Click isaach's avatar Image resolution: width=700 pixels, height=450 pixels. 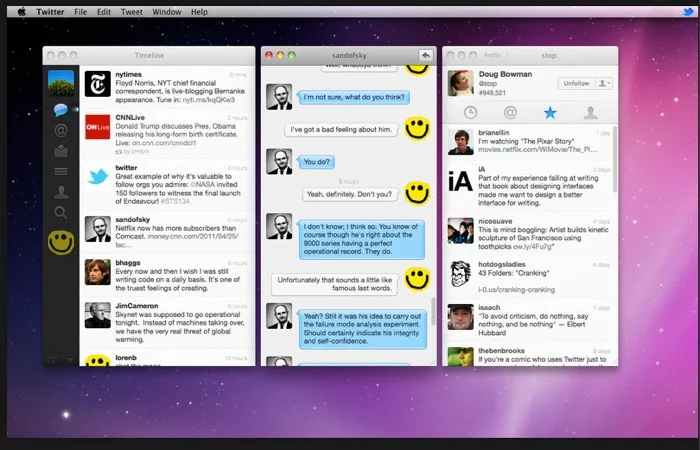click(x=460, y=317)
